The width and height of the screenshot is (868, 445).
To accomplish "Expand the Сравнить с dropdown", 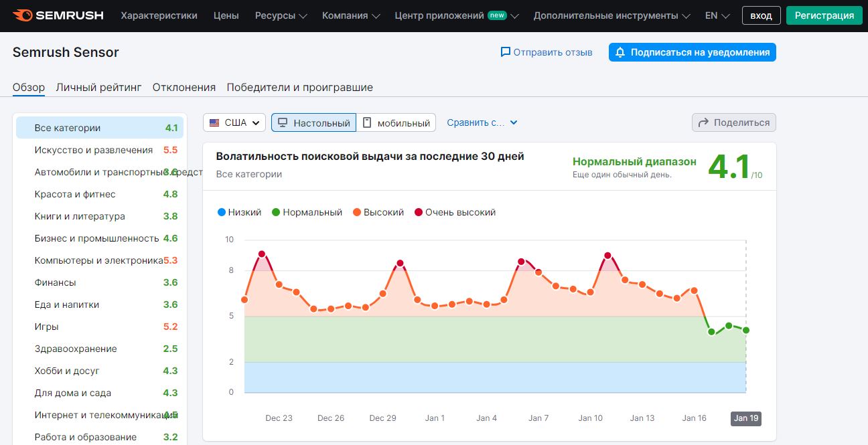I will point(482,122).
